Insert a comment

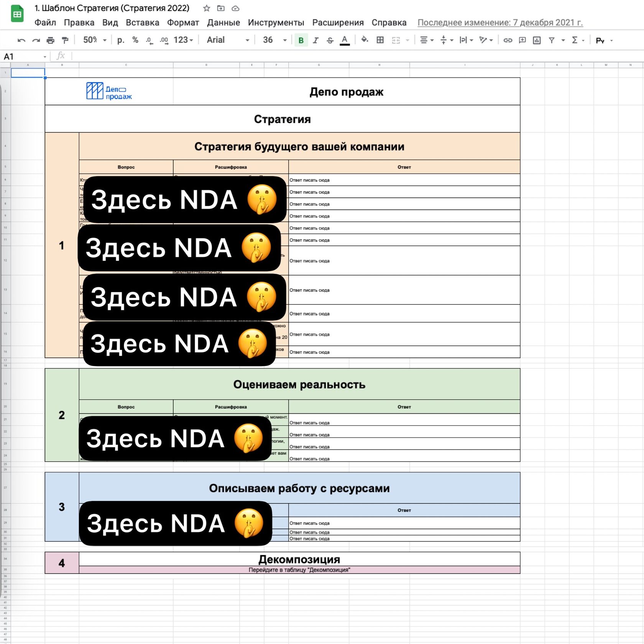click(x=522, y=40)
